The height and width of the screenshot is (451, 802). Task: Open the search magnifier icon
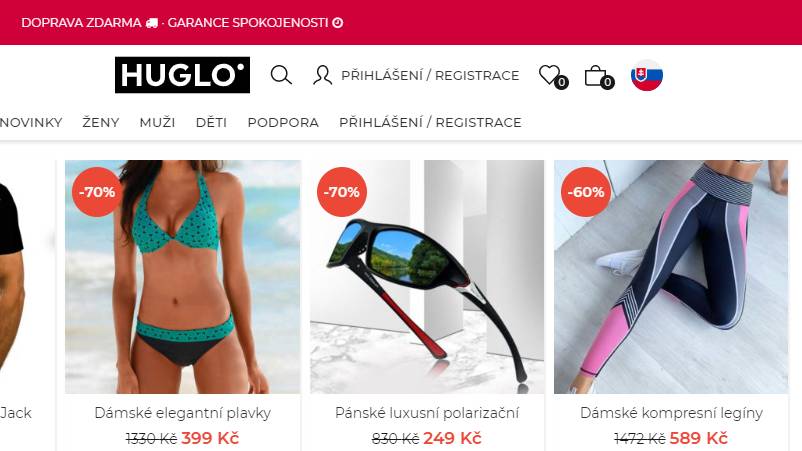(x=281, y=75)
